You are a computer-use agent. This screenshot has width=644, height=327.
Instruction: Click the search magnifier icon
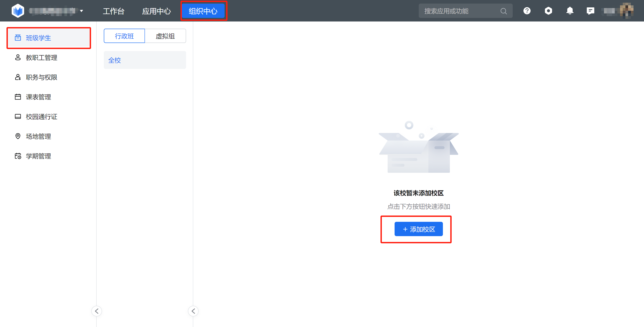pyautogui.click(x=504, y=11)
